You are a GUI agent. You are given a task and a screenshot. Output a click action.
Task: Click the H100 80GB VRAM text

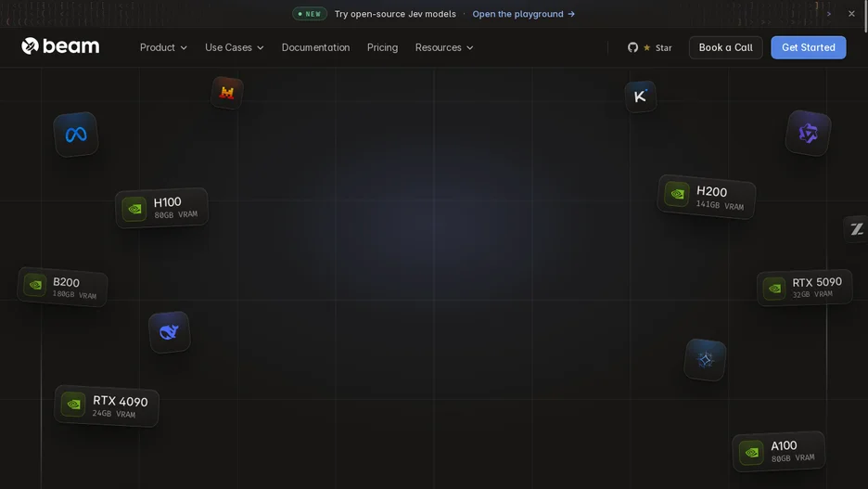pos(175,208)
